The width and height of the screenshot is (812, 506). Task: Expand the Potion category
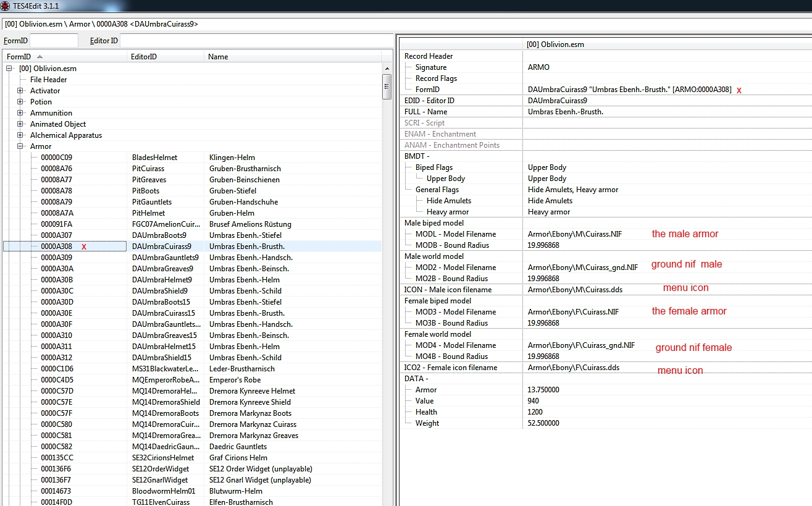(x=20, y=102)
